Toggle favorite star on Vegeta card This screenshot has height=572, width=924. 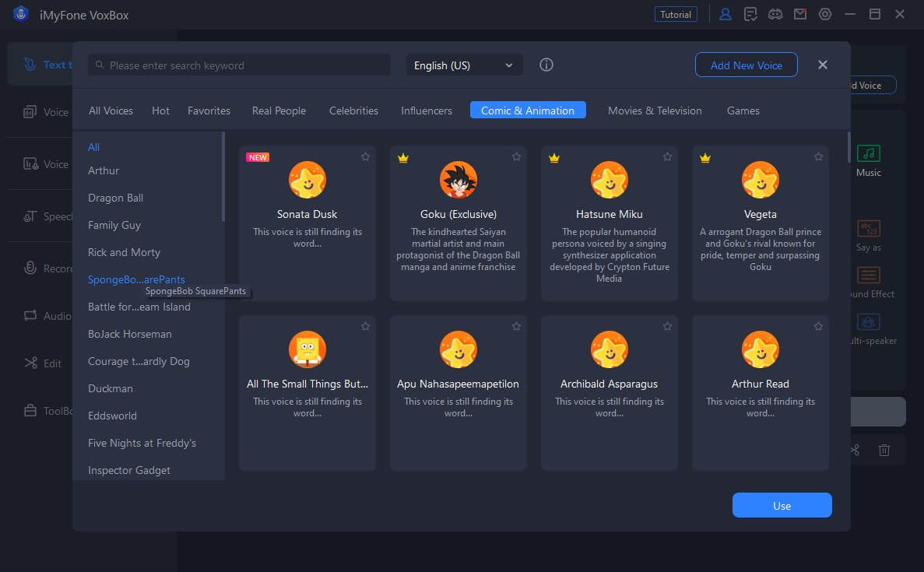[818, 156]
